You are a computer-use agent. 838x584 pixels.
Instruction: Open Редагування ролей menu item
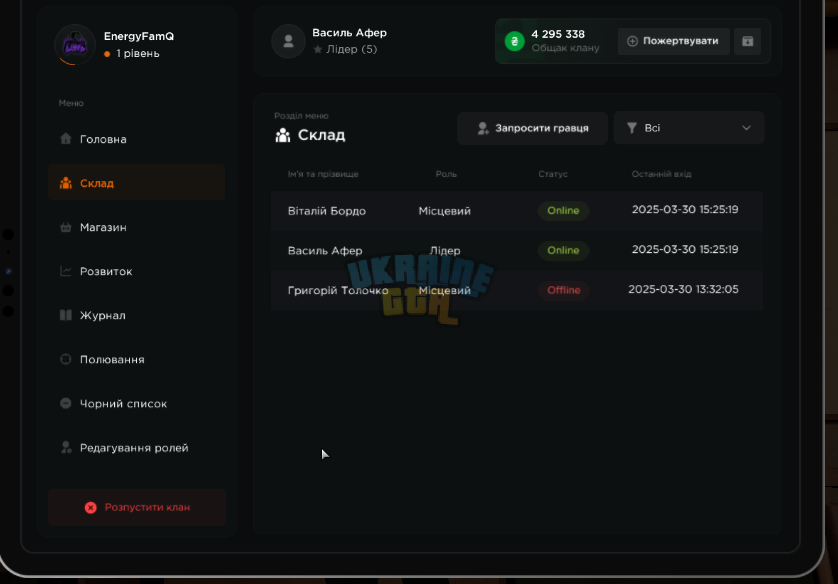click(x=136, y=448)
